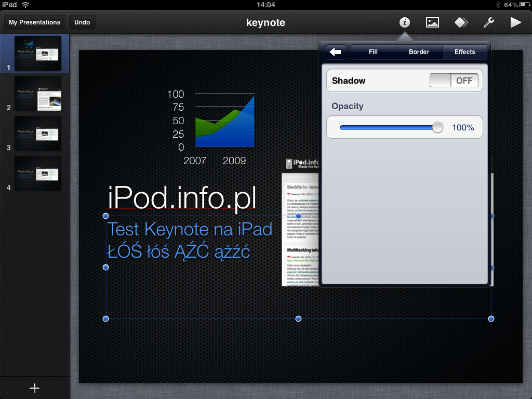Tap the chart's 2007 axis label

tap(195, 161)
